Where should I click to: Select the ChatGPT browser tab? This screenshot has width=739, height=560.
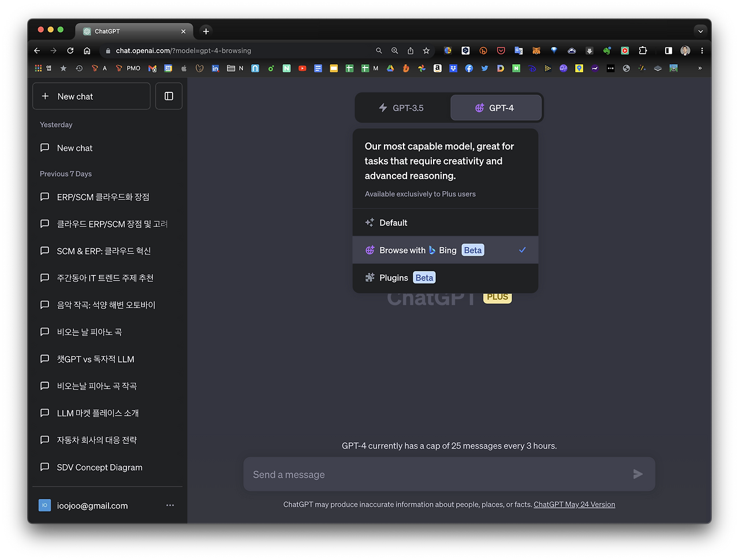pyautogui.click(x=133, y=31)
